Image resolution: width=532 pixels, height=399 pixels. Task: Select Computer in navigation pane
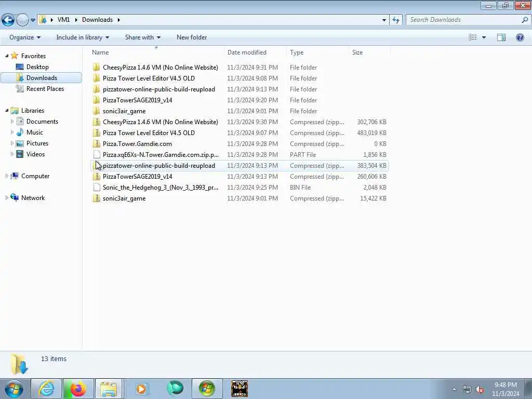[x=35, y=176]
